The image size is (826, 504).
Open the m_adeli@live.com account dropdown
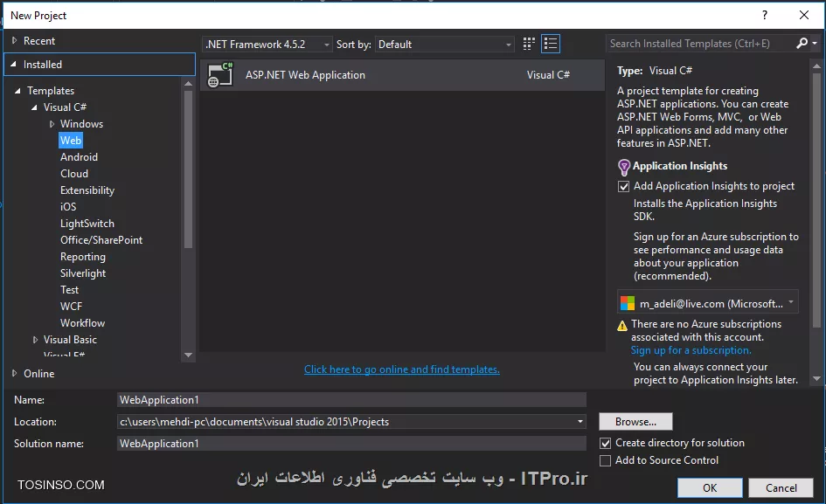point(707,303)
